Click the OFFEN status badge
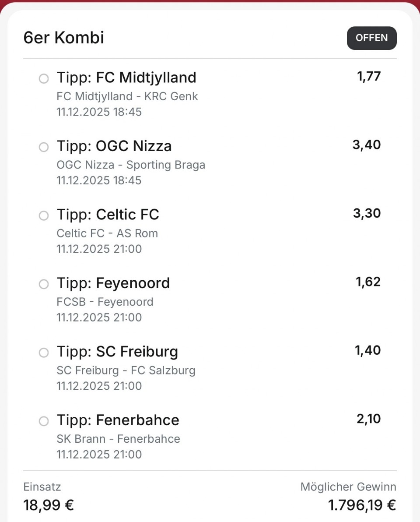This screenshot has width=420, height=522. tap(371, 38)
